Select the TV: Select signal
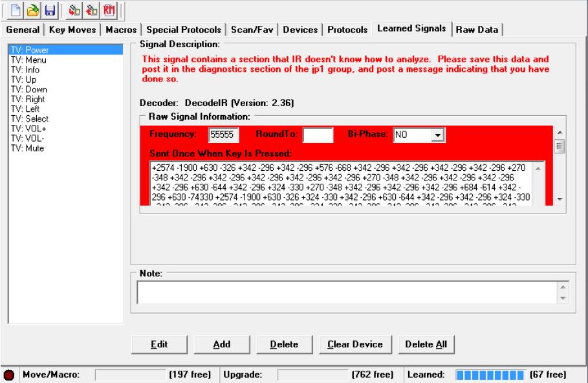588x383 pixels. point(65,118)
